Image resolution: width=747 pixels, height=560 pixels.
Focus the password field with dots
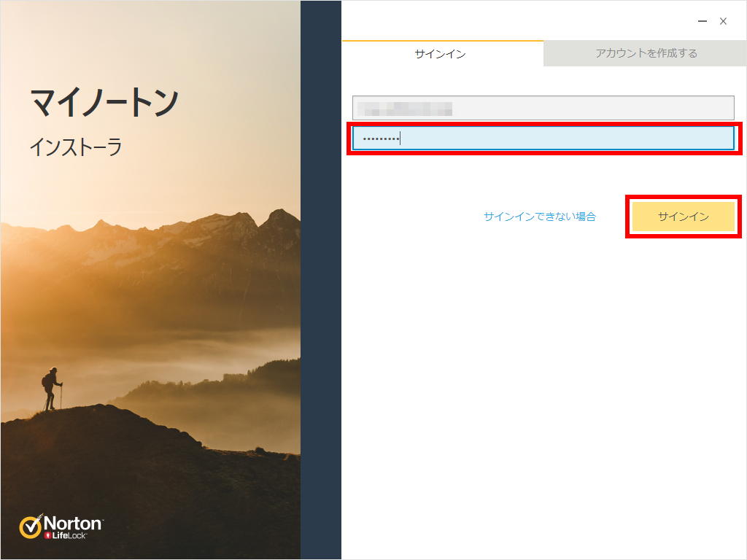point(543,139)
